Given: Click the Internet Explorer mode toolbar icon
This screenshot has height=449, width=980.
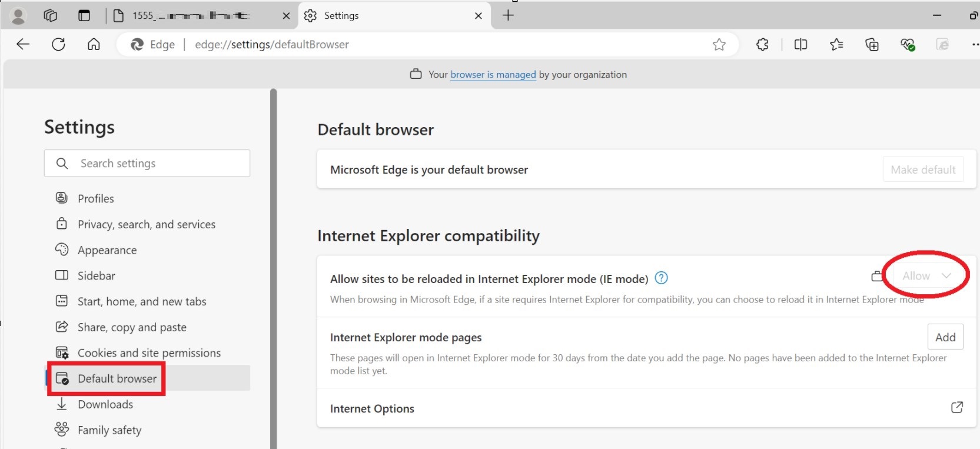Looking at the screenshot, I should coord(943,45).
